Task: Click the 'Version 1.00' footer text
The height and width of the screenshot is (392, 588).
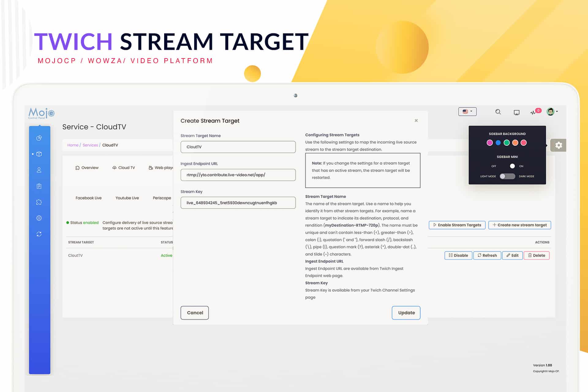Action: tap(542, 365)
